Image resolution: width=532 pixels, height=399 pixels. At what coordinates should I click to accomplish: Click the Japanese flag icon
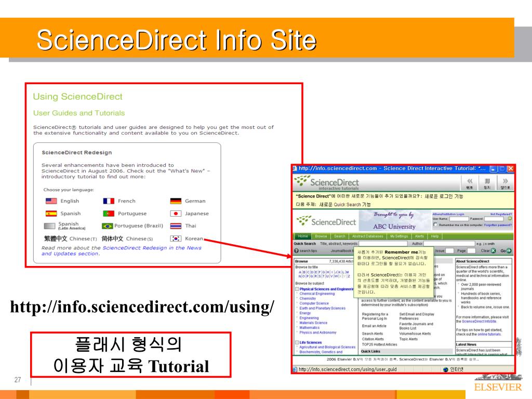tap(176, 214)
